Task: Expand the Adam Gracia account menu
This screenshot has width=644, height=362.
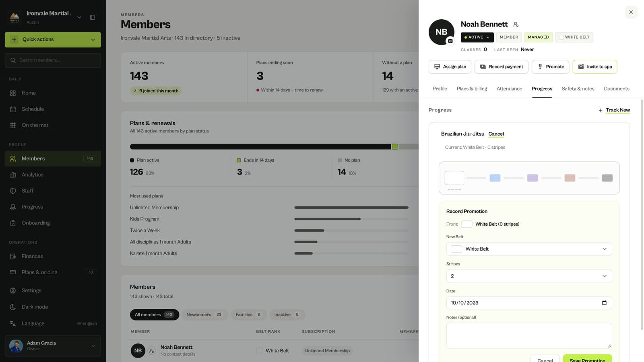Action: pyautogui.click(x=53, y=346)
